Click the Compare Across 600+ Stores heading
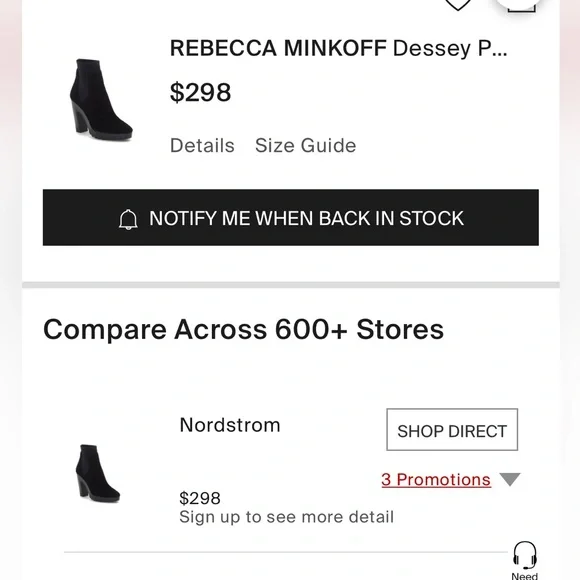 243,329
